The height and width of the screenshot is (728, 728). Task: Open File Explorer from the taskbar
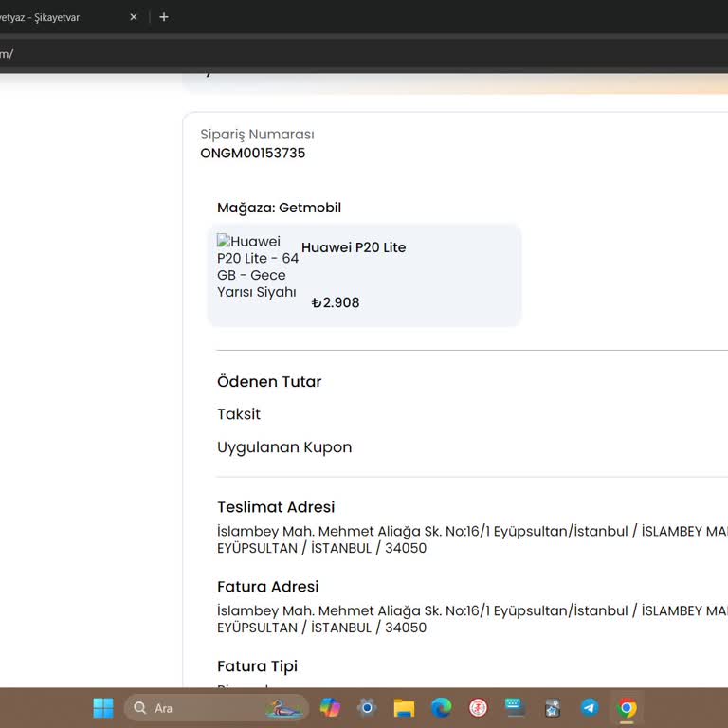pos(405,708)
